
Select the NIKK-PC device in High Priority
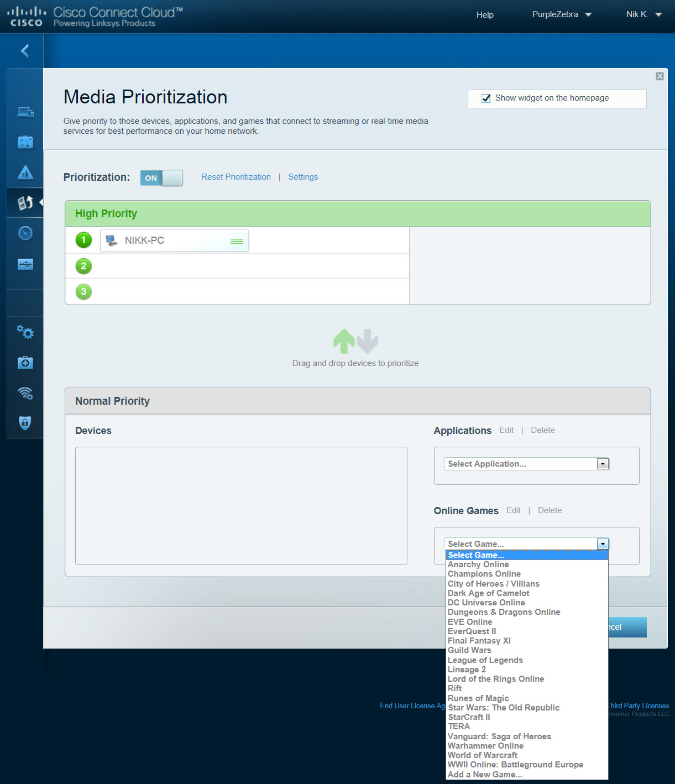[175, 241]
